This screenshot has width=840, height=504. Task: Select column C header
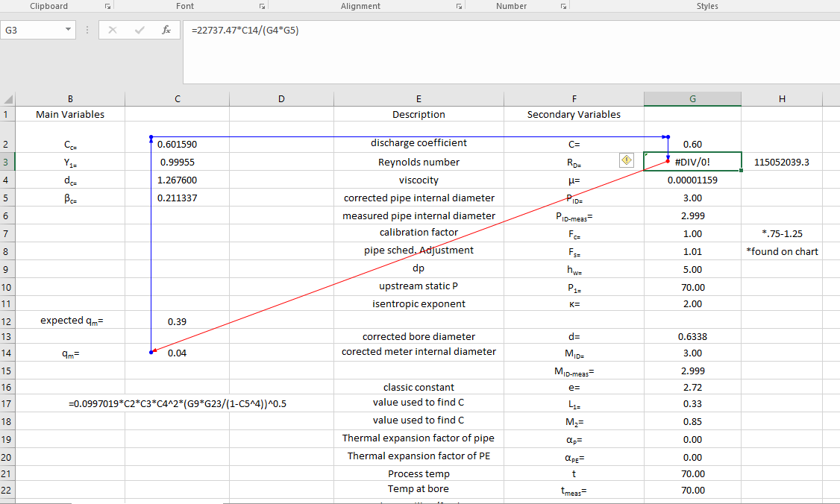[178, 99]
